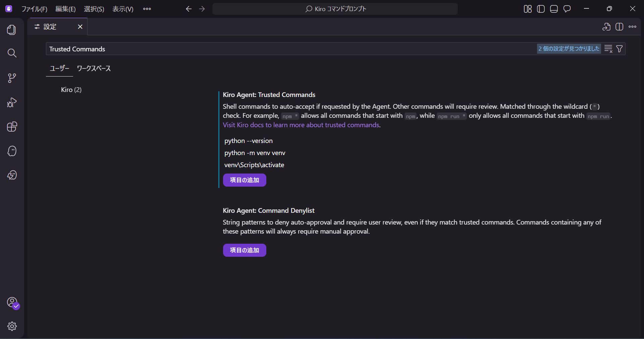The height and width of the screenshot is (339, 644).
Task: Click the Accounts icon in activity bar
Action: pos(12,302)
